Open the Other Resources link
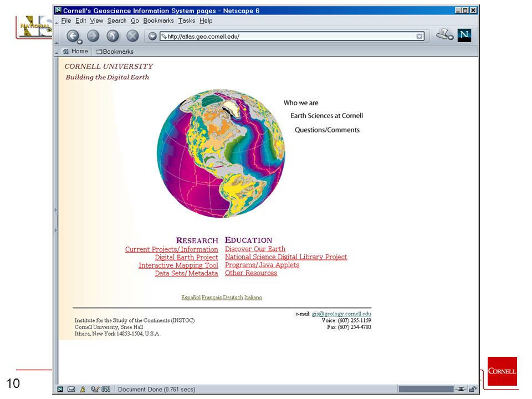The height and width of the screenshot is (399, 532). pyautogui.click(x=251, y=273)
